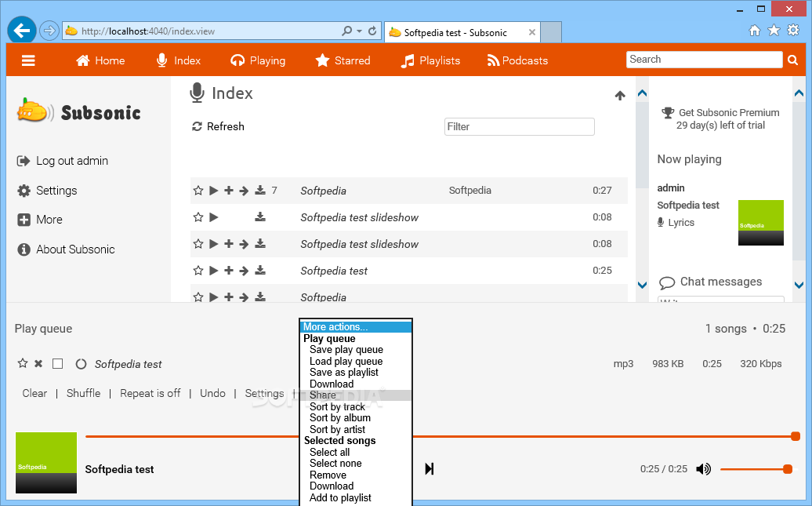
Task: Download the first Softpedia row
Action: (x=260, y=191)
